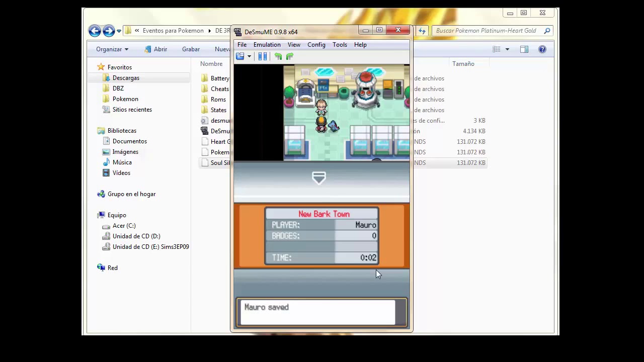Screen dimensions: 644x362
Task: Open the recent locations dropdown beside navigation arrows
Action: (x=119, y=31)
